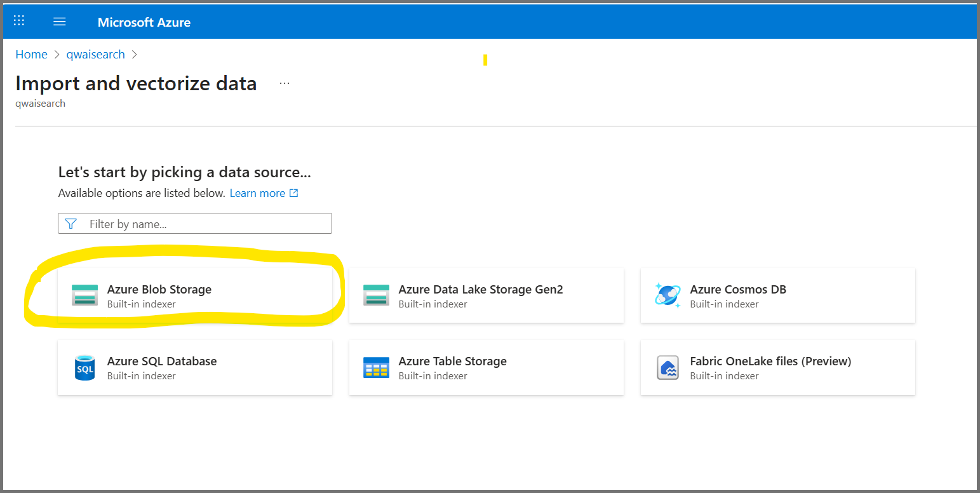The width and height of the screenshot is (980, 493).
Task: Open the hamburger portal menu
Action: click(x=60, y=22)
